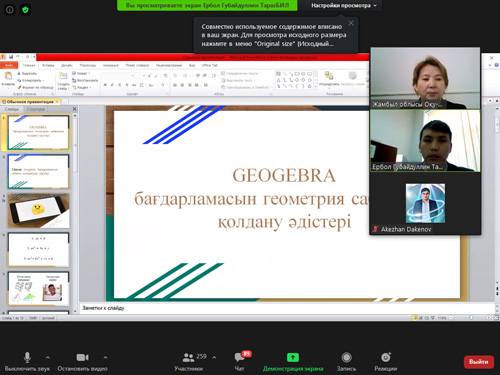Screen dimensions: 500x375
Task: Toggle italic formatting in the font group
Action: point(112,85)
